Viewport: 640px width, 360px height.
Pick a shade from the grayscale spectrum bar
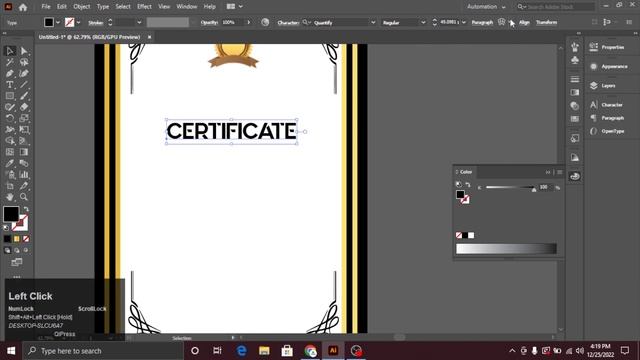(506, 249)
